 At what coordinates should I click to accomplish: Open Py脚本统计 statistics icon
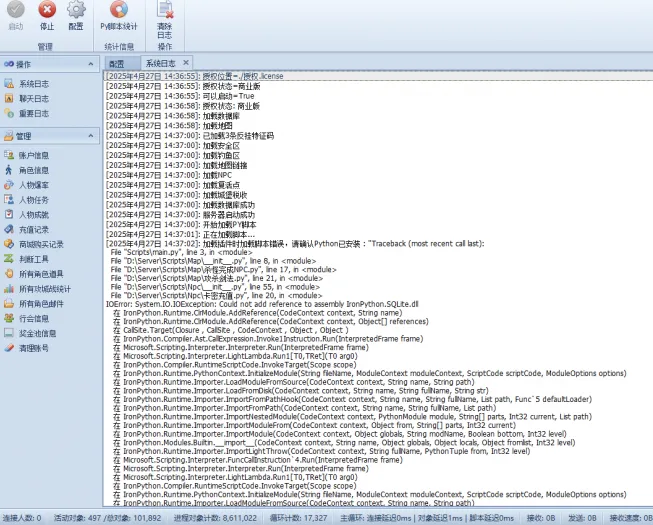119,9
